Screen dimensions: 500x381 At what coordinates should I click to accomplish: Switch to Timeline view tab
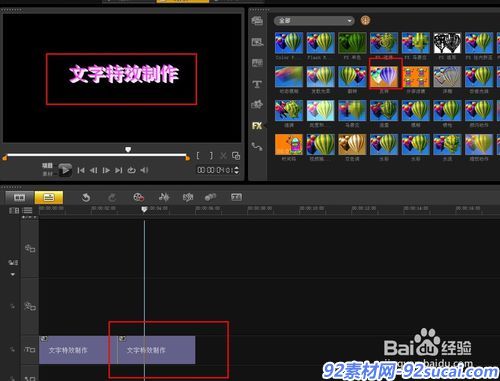[x=49, y=197]
